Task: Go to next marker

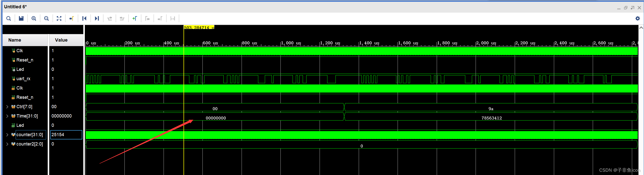Action: (160, 18)
